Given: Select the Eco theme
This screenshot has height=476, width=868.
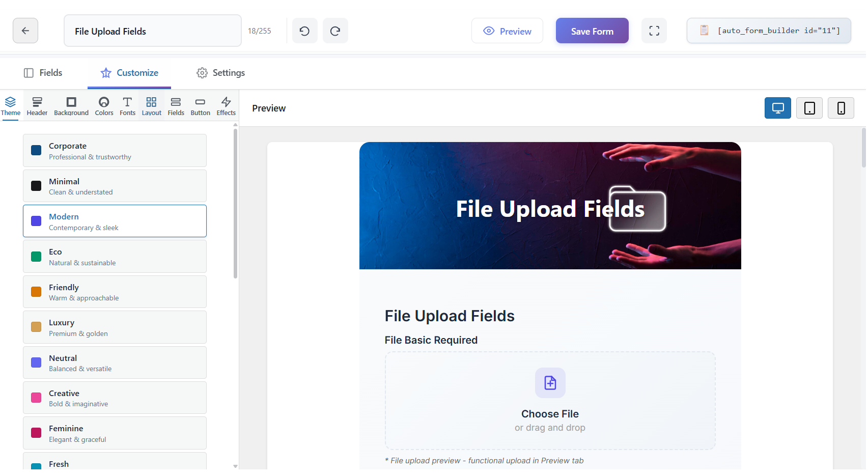Looking at the screenshot, I should (x=115, y=257).
